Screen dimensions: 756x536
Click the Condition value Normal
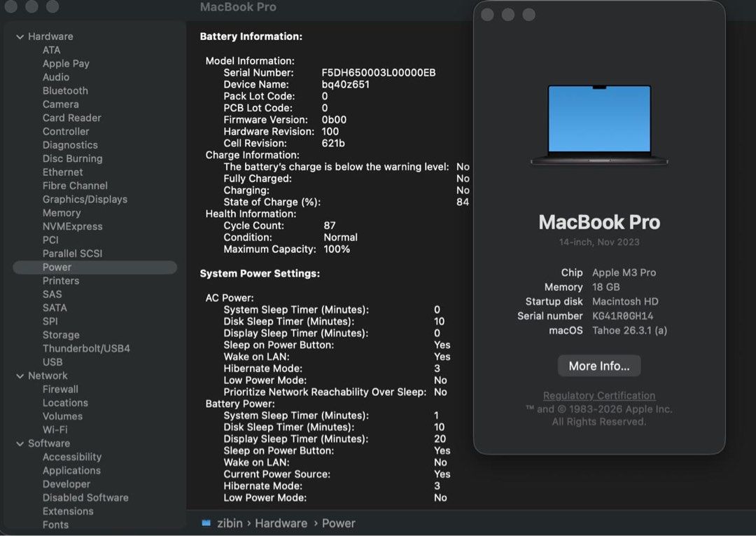point(340,238)
